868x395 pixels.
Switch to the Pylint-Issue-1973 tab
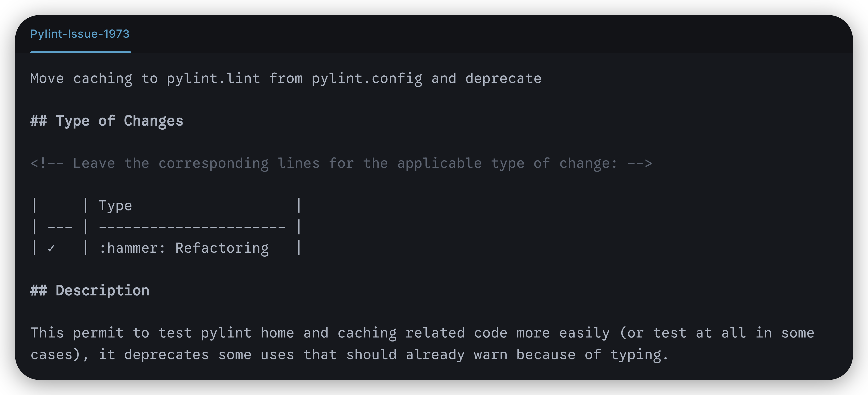tap(80, 34)
